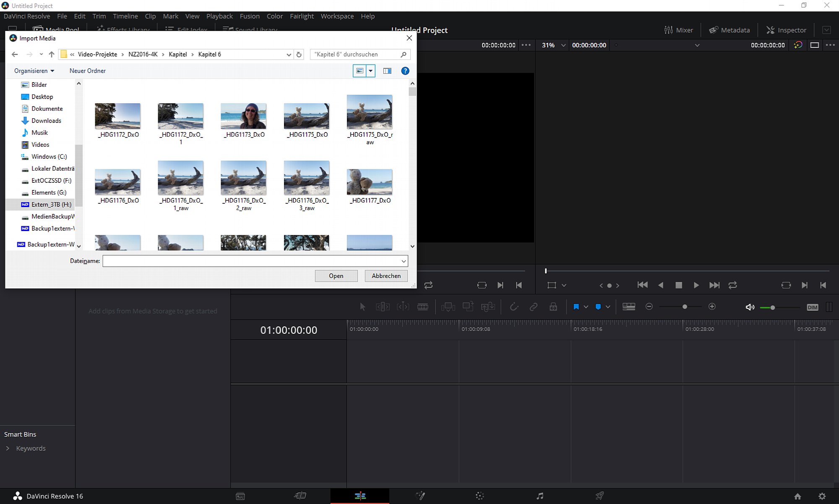This screenshot has width=839, height=504.
Task: Click the Open button in dialog
Action: pos(336,276)
